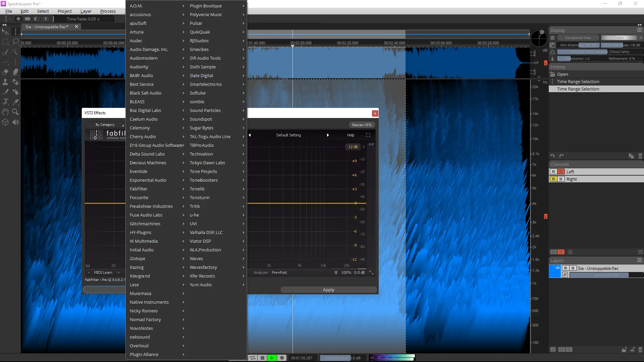Click the Playback speaker tool
Viewport: 644px width, 362px height.
(15, 122)
